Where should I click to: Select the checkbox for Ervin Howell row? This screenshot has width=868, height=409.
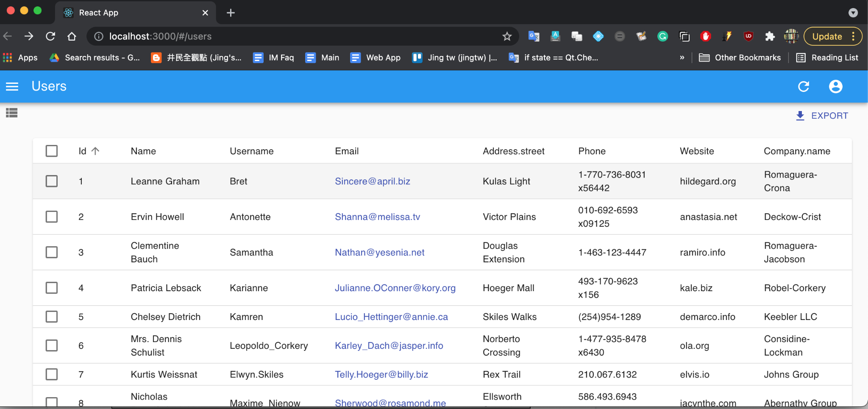click(x=52, y=217)
